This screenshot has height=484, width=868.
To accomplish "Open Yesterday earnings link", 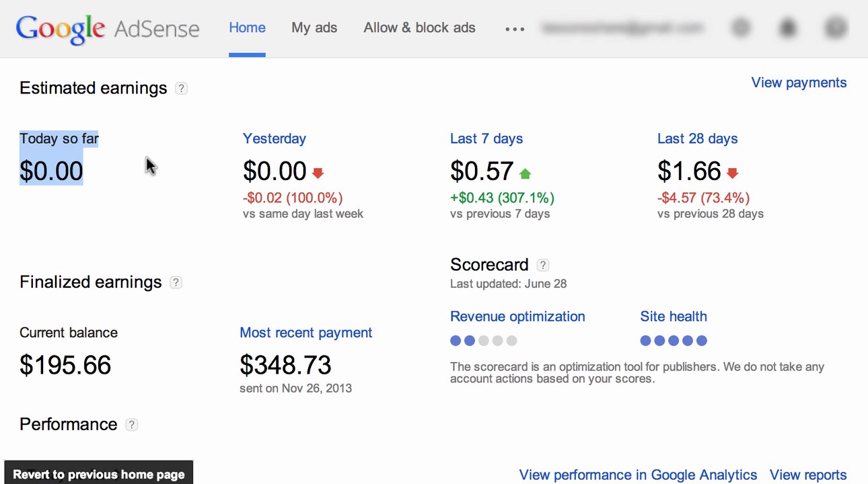I will pos(275,138).
